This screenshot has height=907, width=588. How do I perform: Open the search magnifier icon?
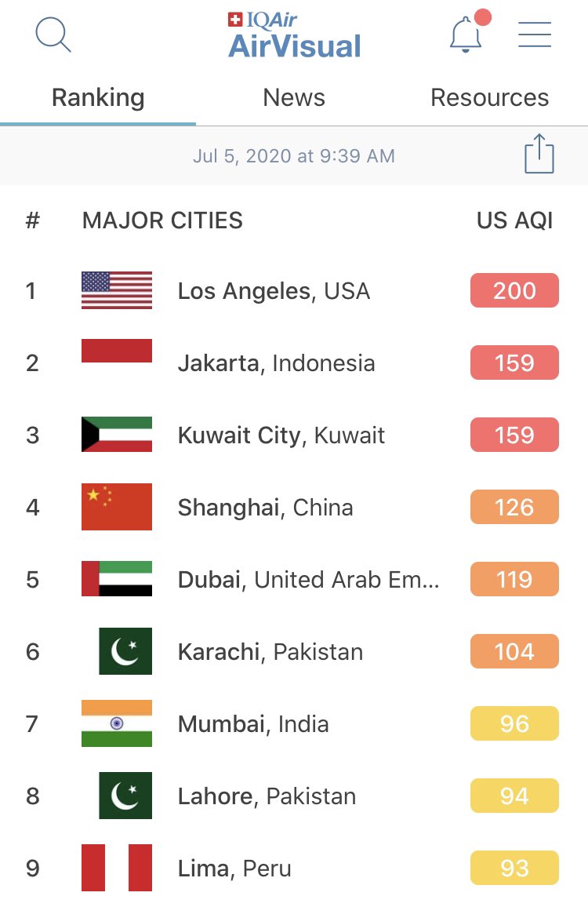pos(53,35)
